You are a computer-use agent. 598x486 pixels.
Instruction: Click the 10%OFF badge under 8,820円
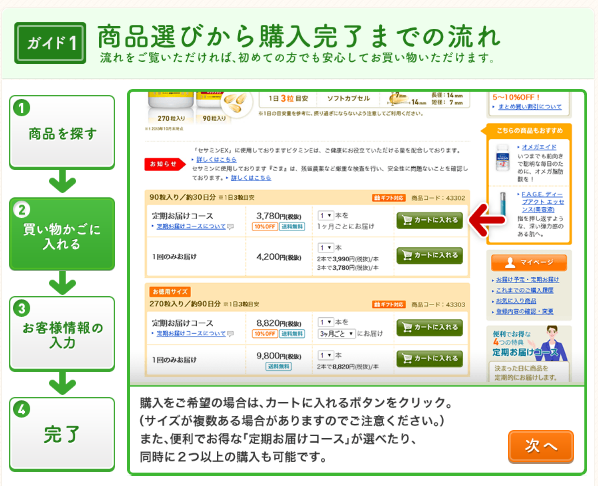pos(265,334)
